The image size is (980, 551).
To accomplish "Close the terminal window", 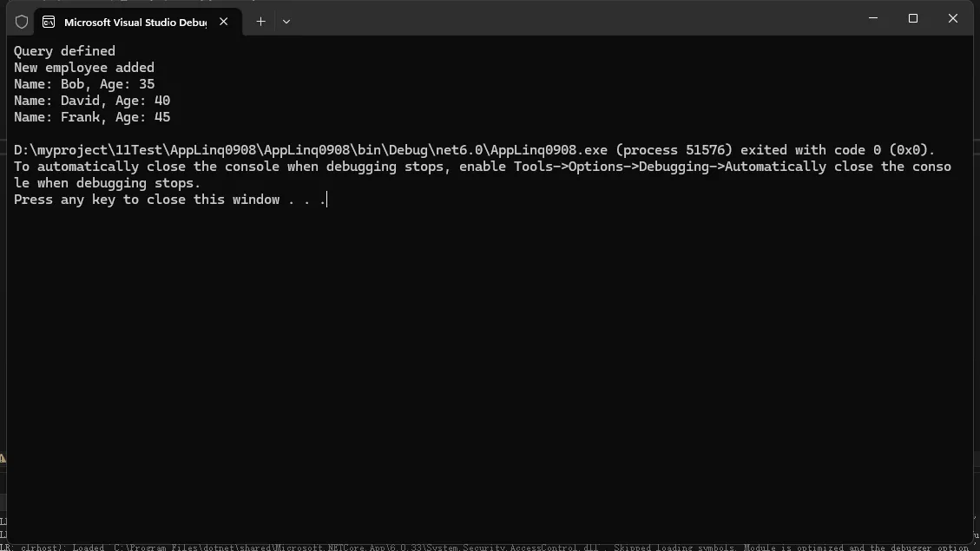I will coord(953,18).
